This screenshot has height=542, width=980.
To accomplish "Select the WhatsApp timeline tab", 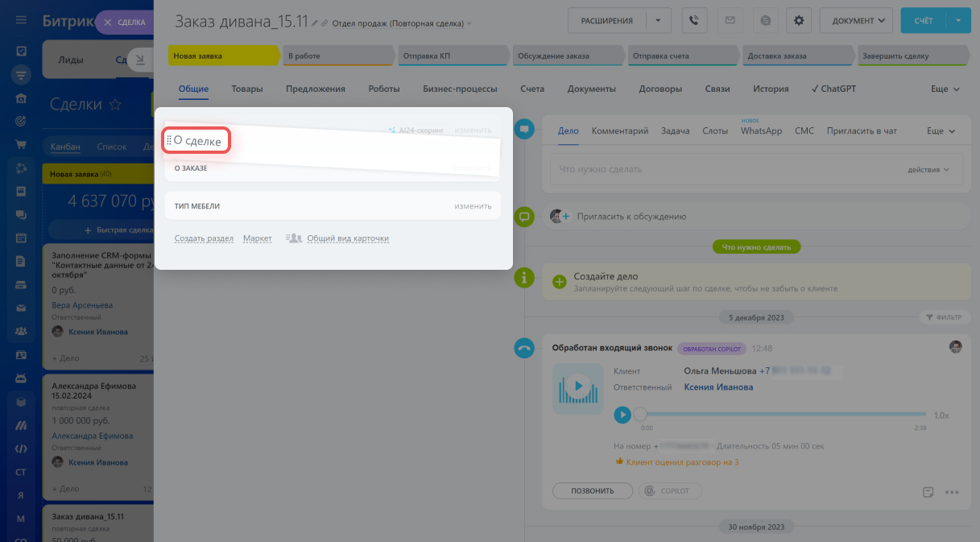I will 761,130.
